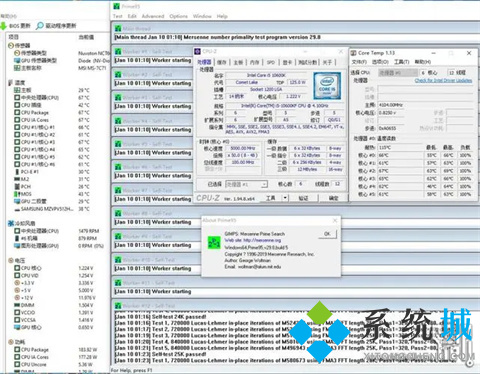Switch to the CPU-Z 缓存 cache tab
480x374 pixels.
click(222, 62)
